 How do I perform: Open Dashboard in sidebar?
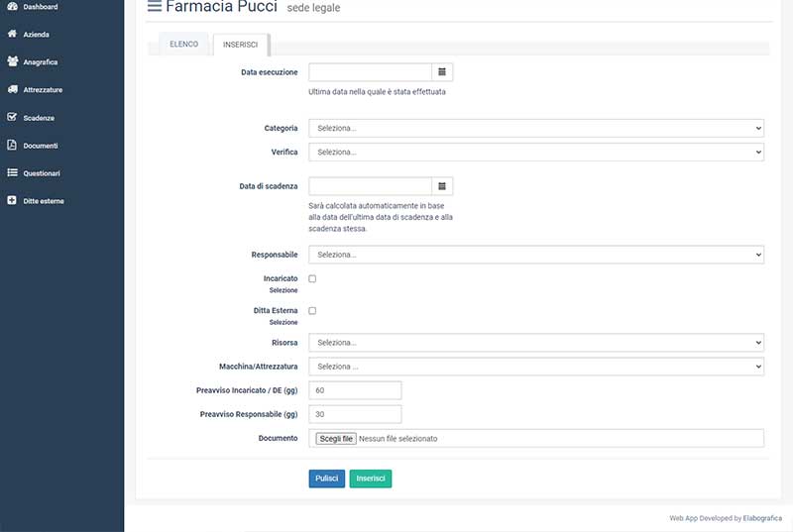click(x=41, y=7)
